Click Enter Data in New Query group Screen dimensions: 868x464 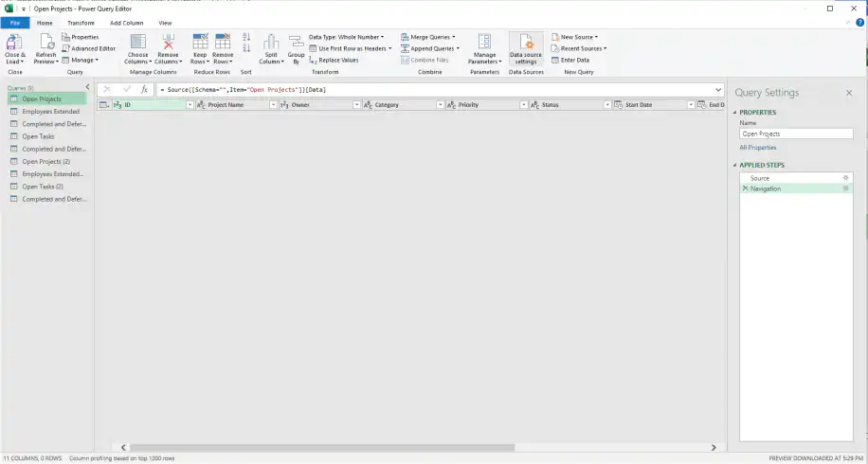[x=570, y=61]
